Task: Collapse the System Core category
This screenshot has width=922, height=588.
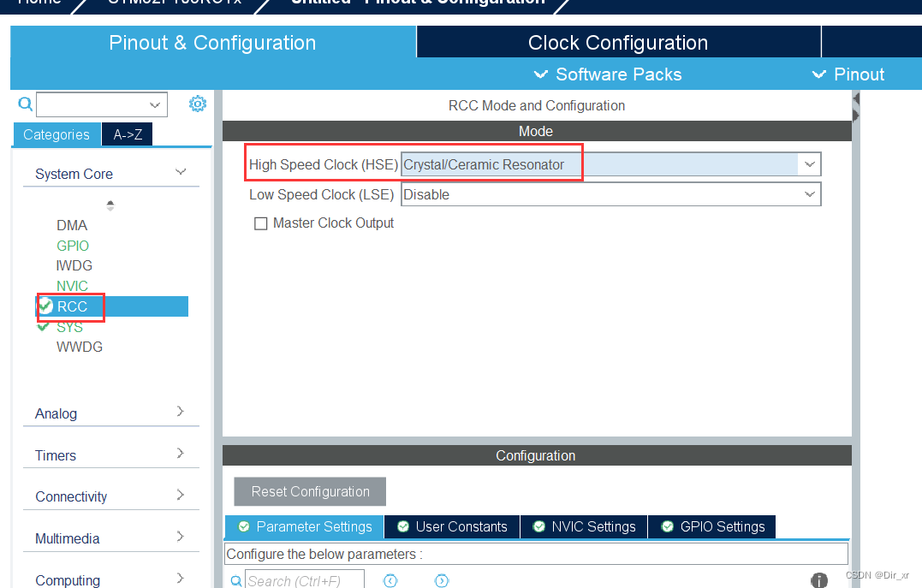Action: (x=181, y=172)
